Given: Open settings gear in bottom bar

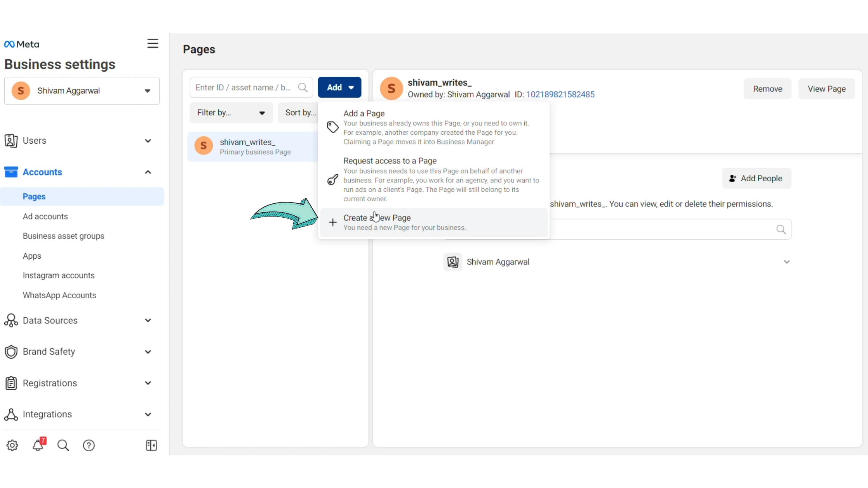Looking at the screenshot, I should [12, 445].
